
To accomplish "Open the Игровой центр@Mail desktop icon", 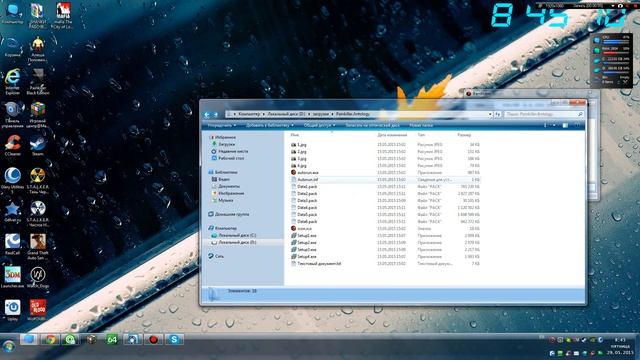I will coord(38,115).
